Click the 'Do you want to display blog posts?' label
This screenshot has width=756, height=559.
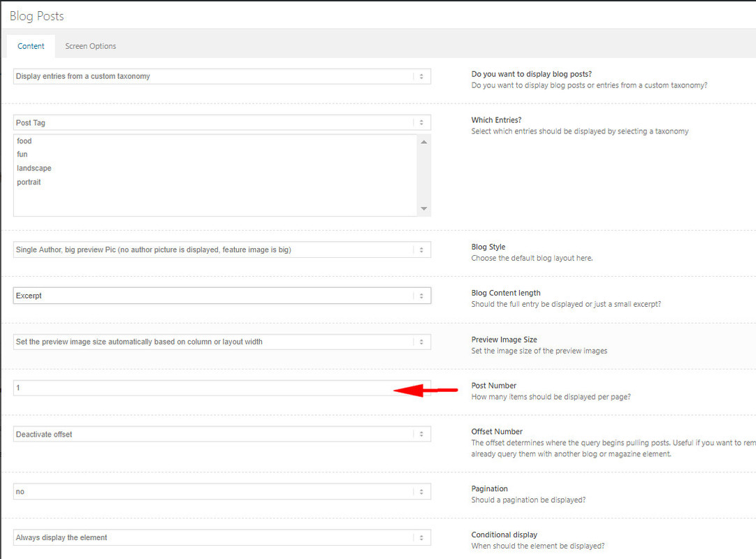(531, 74)
